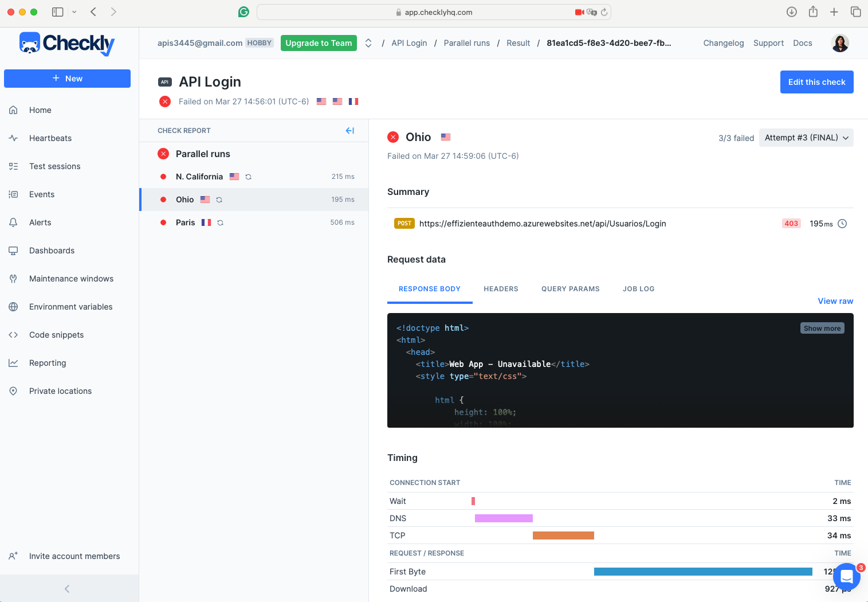Go back in Safari
The height and width of the screenshot is (602, 868).
click(93, 12)
